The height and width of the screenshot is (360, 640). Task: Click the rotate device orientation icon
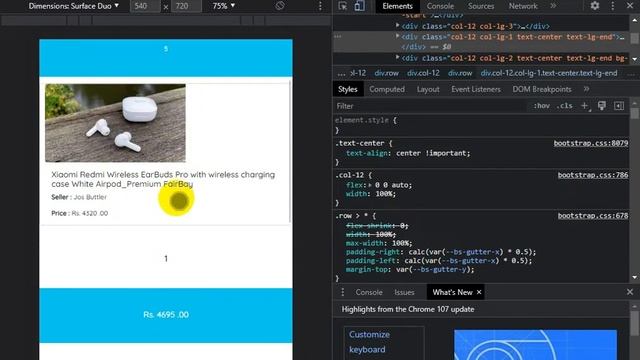point(280,6)
